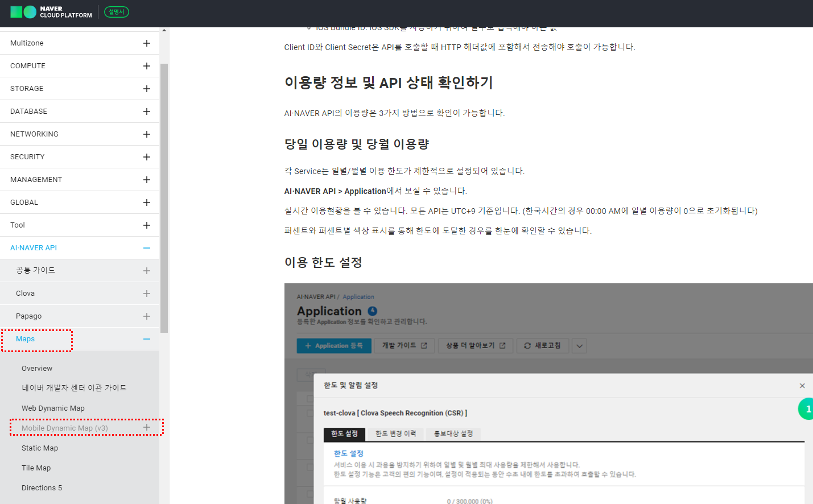Open Mobile Dynamic Map (v3) label
The height and width of the screenshot is (504, 813).
click(x=64, y=428)
